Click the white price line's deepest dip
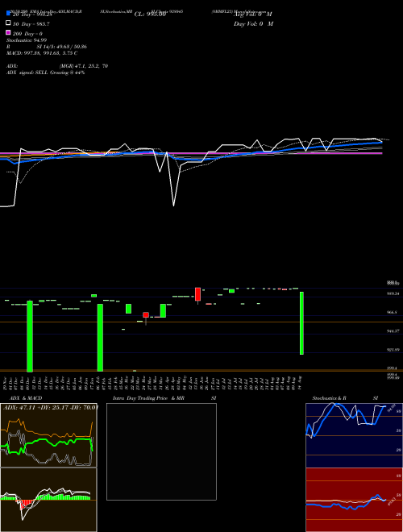403x532 pixels. (173, 205)
